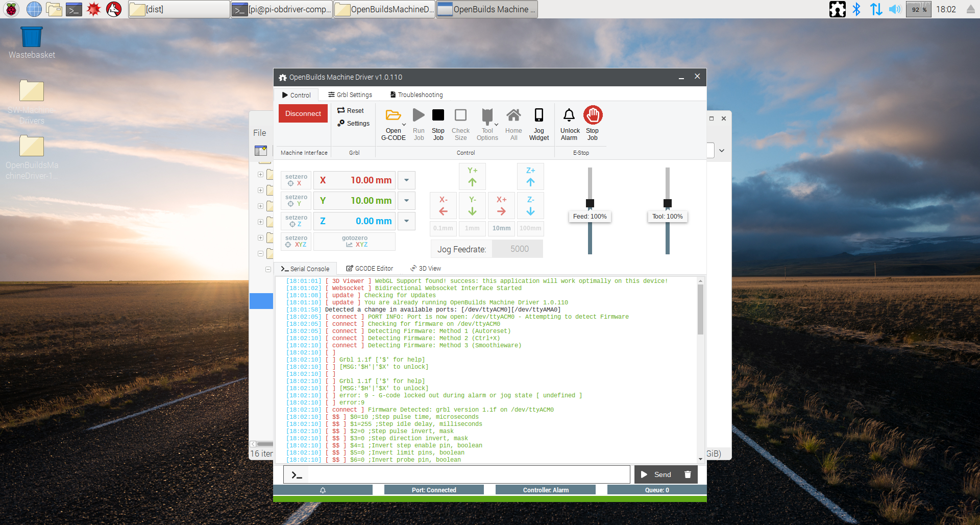Expand the X axis dropdown arrow

point(406,180)
